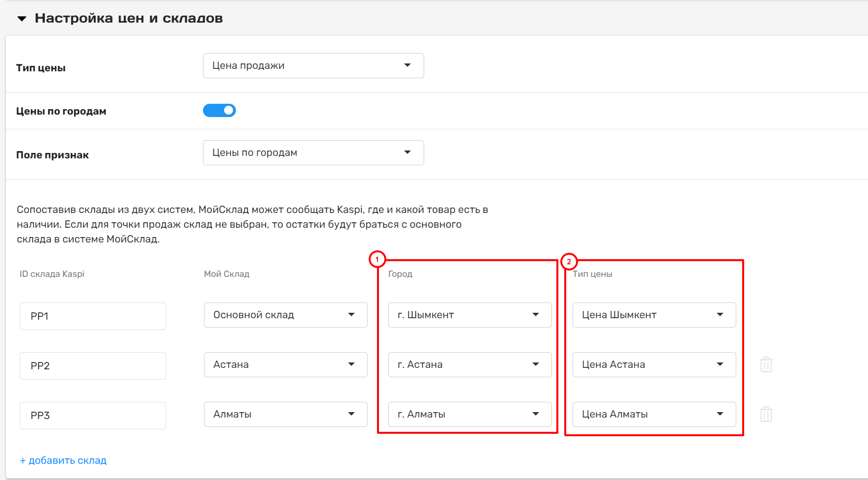This screenshot has width=868, height=480.
Task: Open Поле признак dropdown with Цены по городам
Action: 313,152
